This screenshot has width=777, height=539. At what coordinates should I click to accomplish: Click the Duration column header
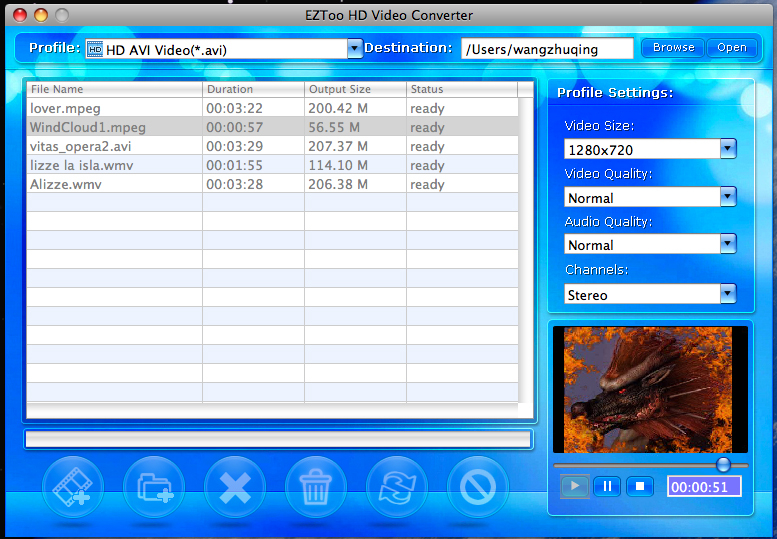[253, 89]
